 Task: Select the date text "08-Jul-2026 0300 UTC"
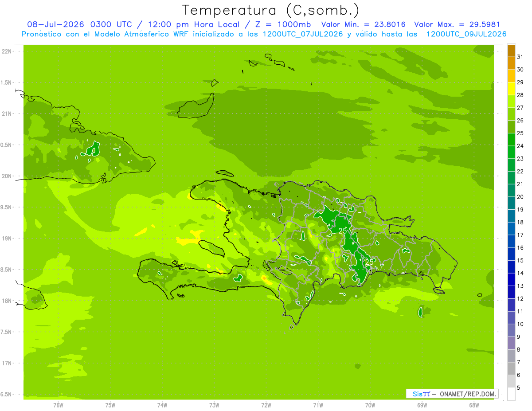(81, 24)
